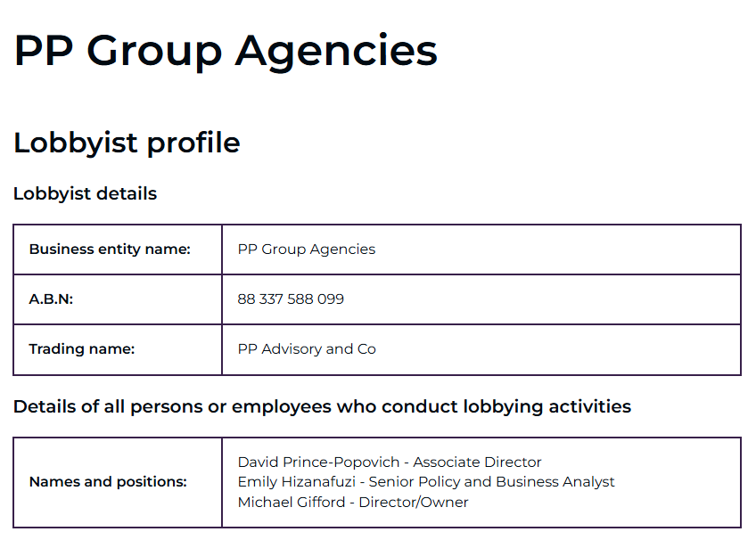Click the ABN number 88 337 588 099
This screenshot has width=756, height=540.
(x=291, y=299)
